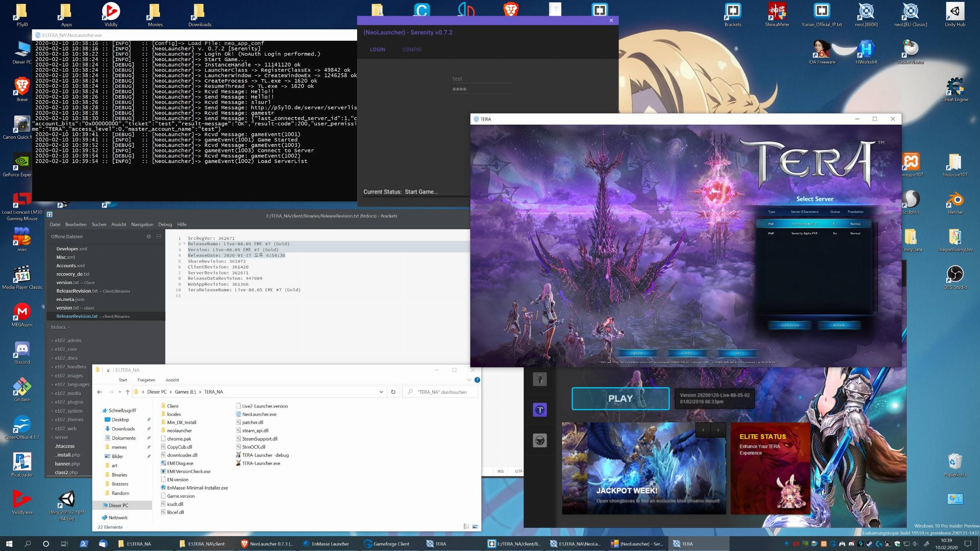
Task: Switch to the EnMasse Launcher taskbar item
Action: (x=326, y=544)
